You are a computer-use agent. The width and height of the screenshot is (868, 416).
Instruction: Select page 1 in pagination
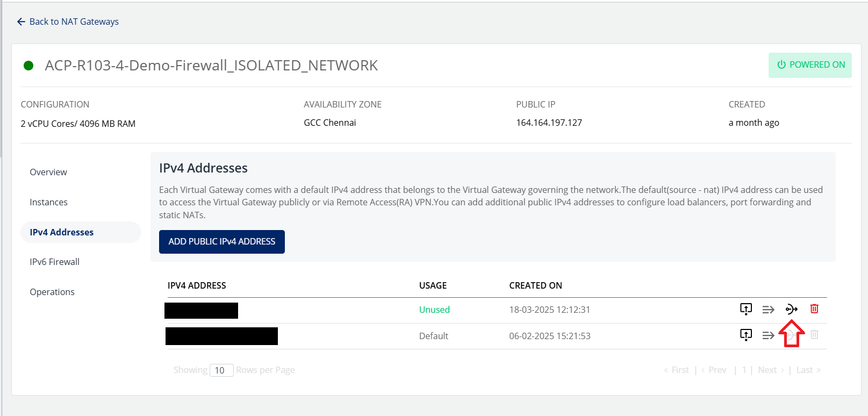pyautogui.click(x=744, y=370)
